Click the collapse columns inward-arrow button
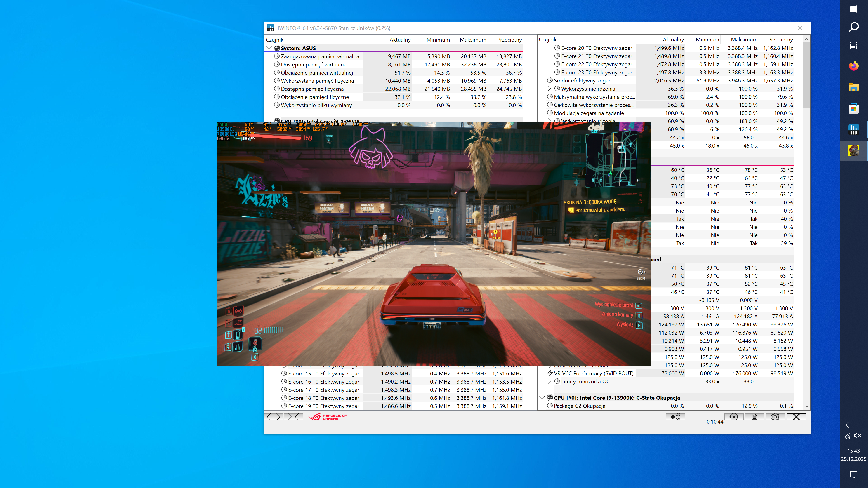 coord(293,417)
